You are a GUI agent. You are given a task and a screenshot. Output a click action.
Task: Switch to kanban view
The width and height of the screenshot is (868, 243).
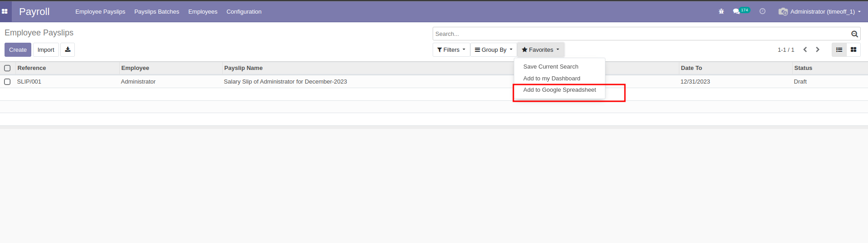click(x=853, y=50)
